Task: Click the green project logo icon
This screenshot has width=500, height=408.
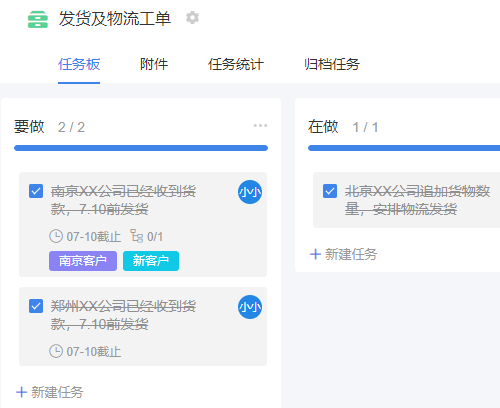Action: 38,19
